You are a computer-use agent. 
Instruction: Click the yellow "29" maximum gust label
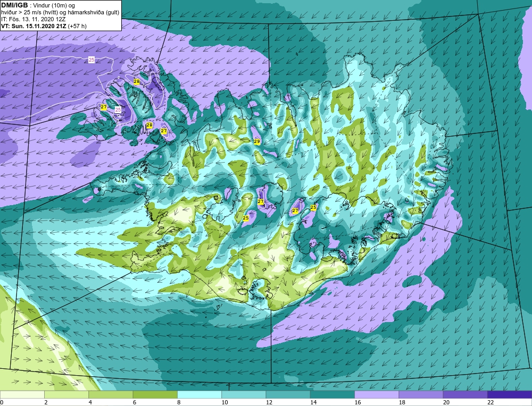257,141
